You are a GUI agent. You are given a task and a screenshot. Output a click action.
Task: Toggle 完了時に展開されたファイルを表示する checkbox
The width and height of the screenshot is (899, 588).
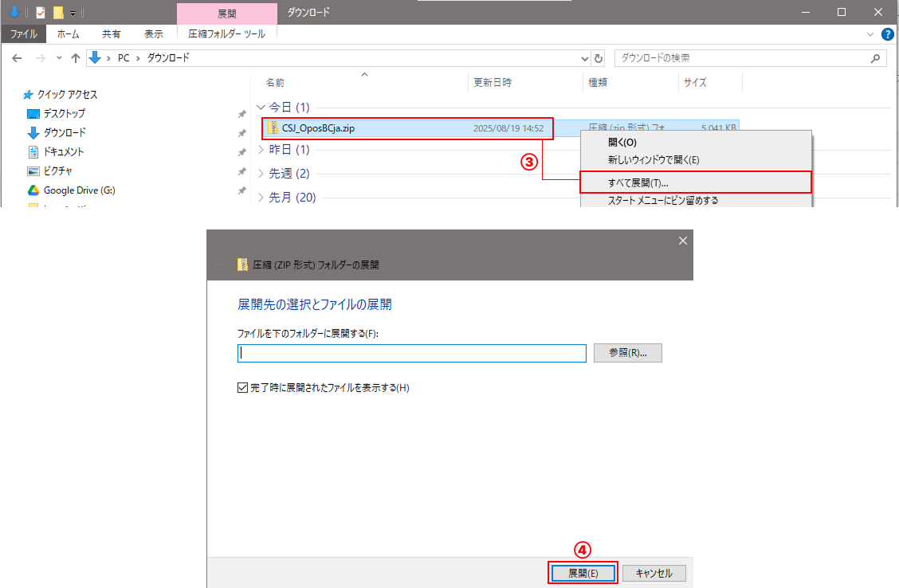(x=243, y=388)
